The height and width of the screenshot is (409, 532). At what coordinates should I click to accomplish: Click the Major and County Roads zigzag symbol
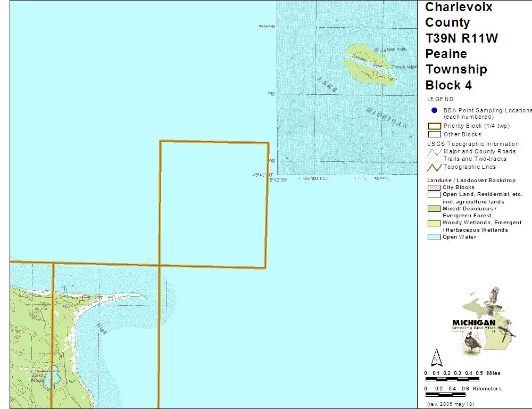434,152
